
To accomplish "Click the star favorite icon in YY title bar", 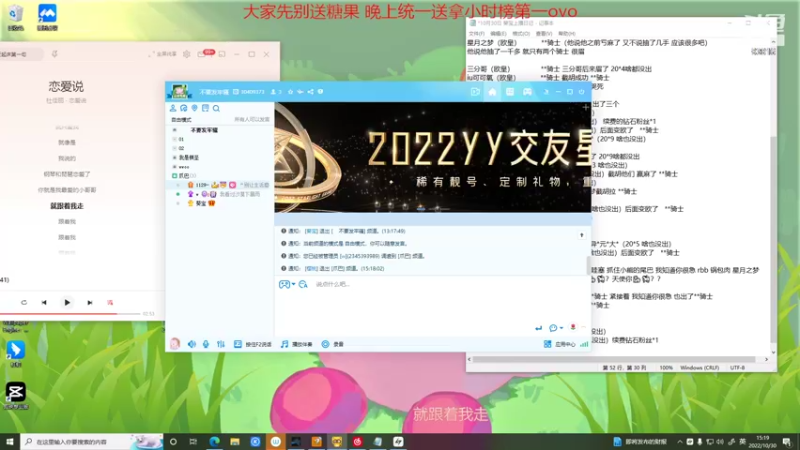I will coord(290,92).
